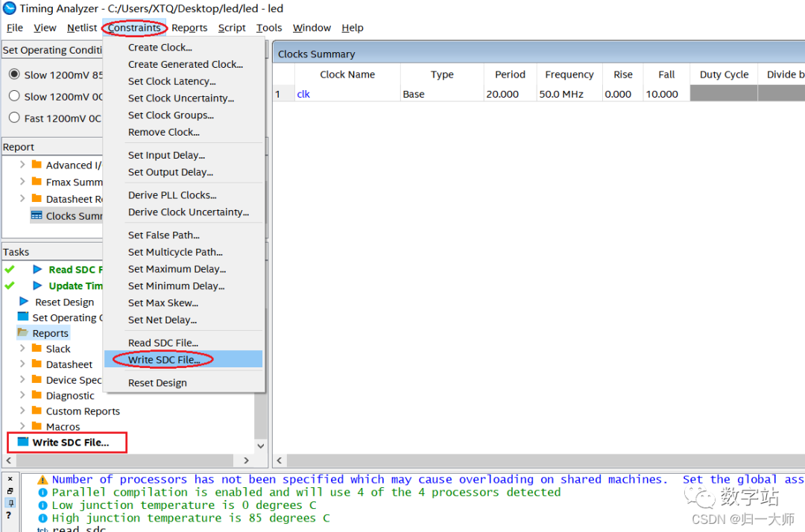Expand the Device Specific folder
The height and width of the screenshot is (532, 805).
(x=22, y=380)
